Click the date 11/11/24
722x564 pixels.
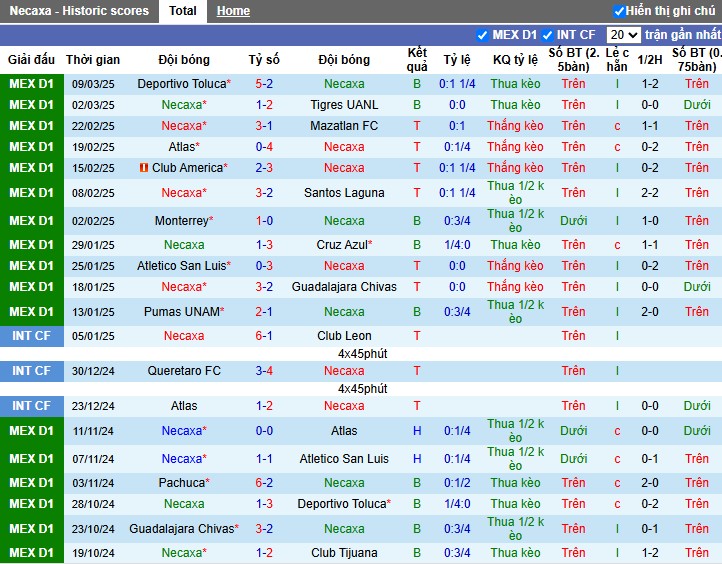point(93,431)
